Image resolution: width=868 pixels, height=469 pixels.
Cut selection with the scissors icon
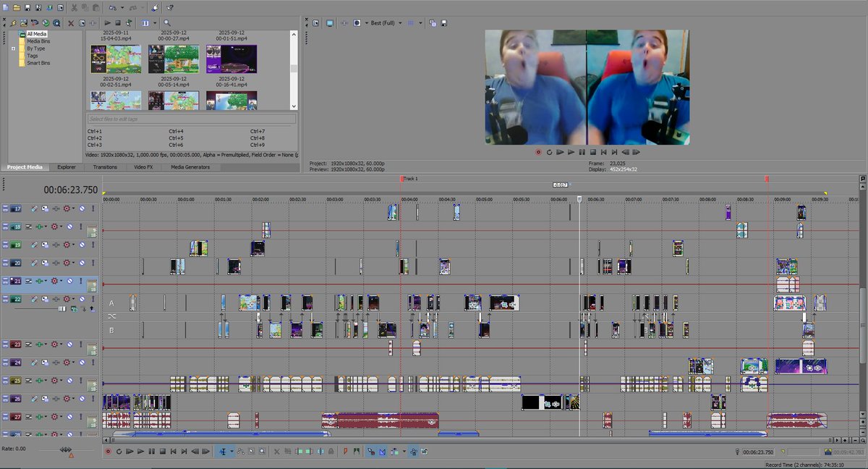click(74, 7)
